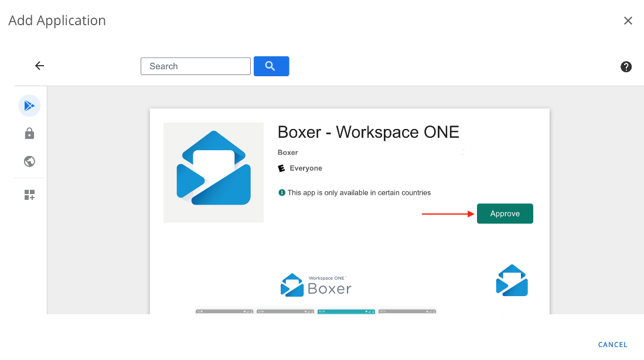Switch to the Web apps tab
The image size is (644, 360).
tap(29, 161)
